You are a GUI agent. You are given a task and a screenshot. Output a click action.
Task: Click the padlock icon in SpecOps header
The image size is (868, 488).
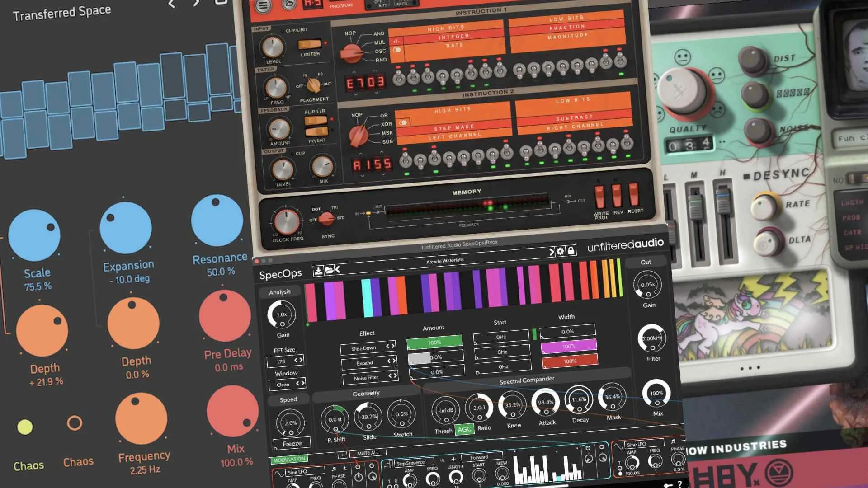tap(571, 250)
